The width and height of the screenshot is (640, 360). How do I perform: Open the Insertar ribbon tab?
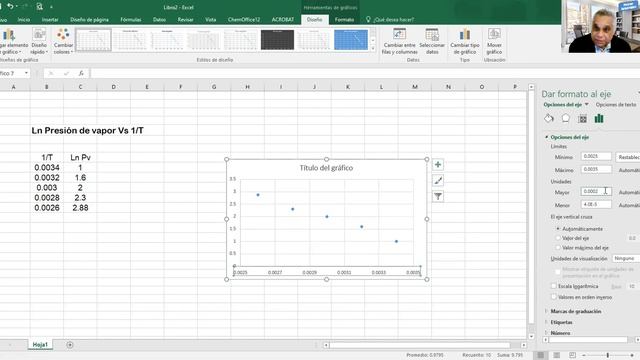[x=50, y=19]
